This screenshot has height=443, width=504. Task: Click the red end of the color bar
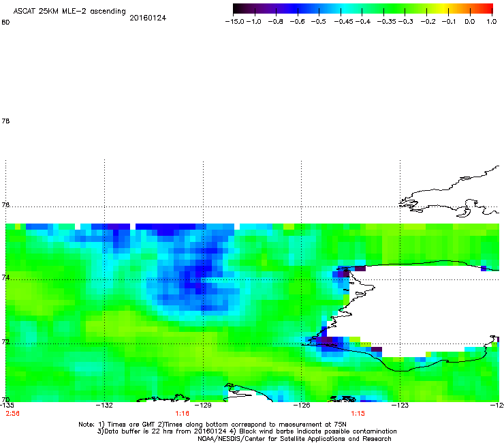tap(487, 9)
